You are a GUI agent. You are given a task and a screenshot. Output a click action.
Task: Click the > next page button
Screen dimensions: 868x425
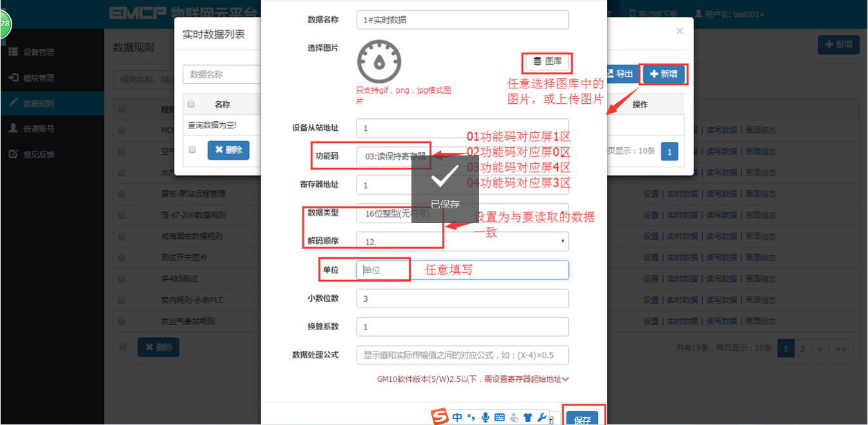[x=819, y=349]
